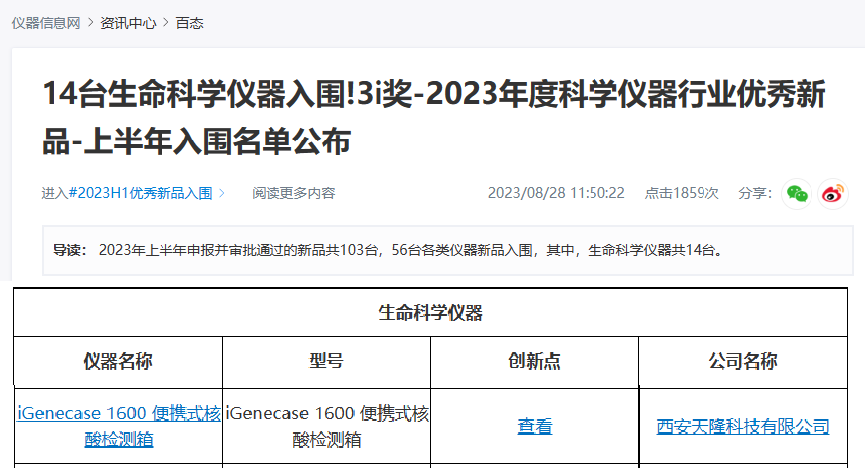Open iGenecase 1600 便携式核酸检测箱 instrument link
This screenshot has height=469, width=865.
click(x=118, y=426)
